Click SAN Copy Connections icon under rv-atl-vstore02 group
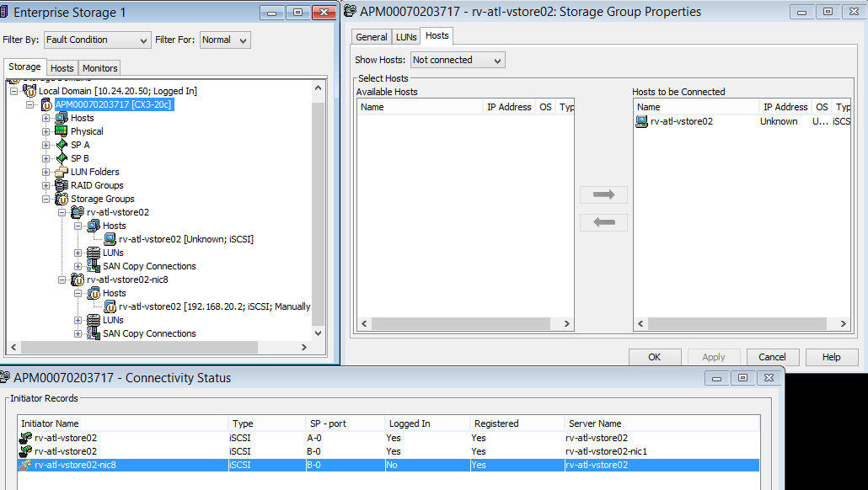Screen dimensions: 868x490 (x=94, y=266)
